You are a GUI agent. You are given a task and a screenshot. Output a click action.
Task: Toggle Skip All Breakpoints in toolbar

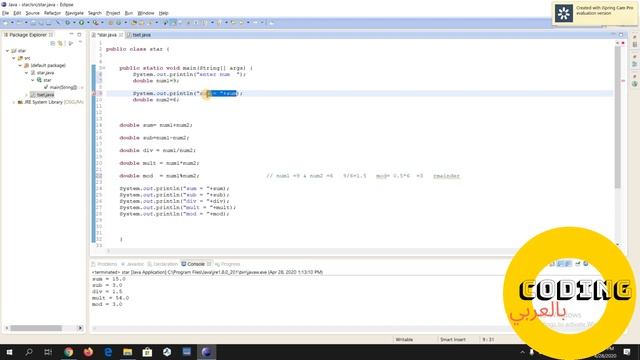point(58,22)
